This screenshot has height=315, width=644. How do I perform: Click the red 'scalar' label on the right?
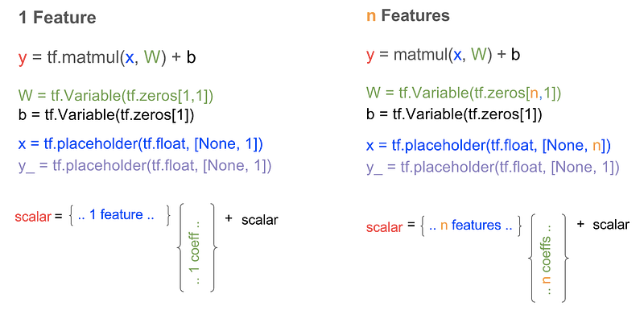click(385, 227)
